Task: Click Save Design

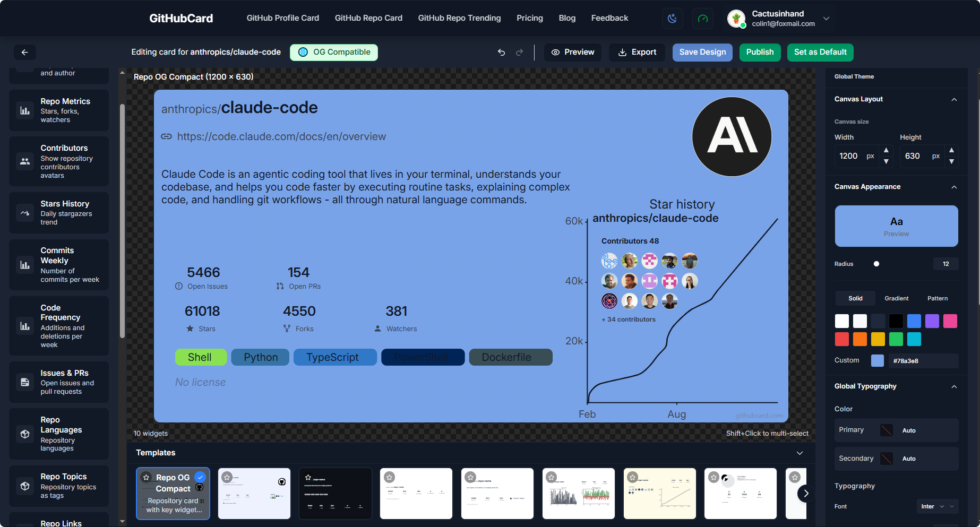Action: 702,52
